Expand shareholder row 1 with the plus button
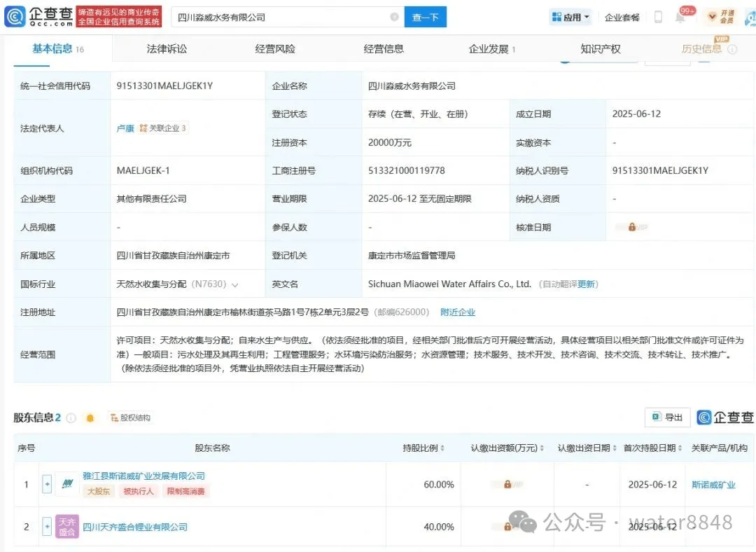The width and height of the screenshot is (756, 552). 47,484
